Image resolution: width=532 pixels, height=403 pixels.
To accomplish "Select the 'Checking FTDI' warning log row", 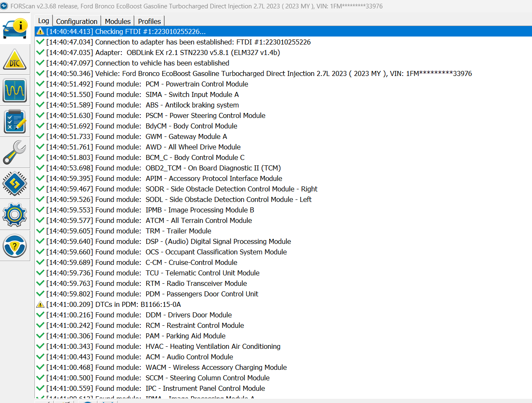I will click(x=283, y=31).
